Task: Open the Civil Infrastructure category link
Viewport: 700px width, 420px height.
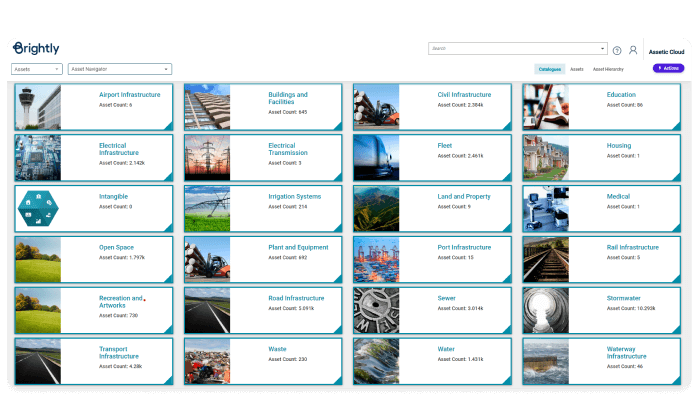Action: pyautogui.click(x=464, y=95)
